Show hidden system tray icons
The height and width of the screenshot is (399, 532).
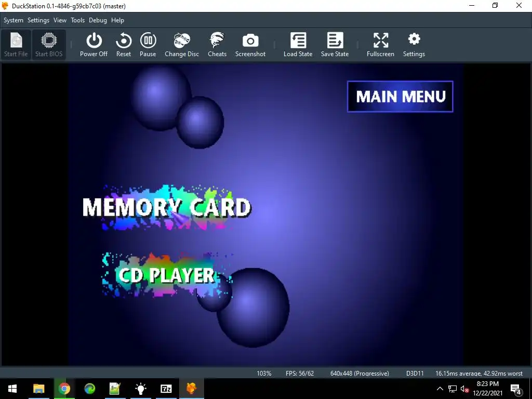pyautogui.click(x=440, y=389)
